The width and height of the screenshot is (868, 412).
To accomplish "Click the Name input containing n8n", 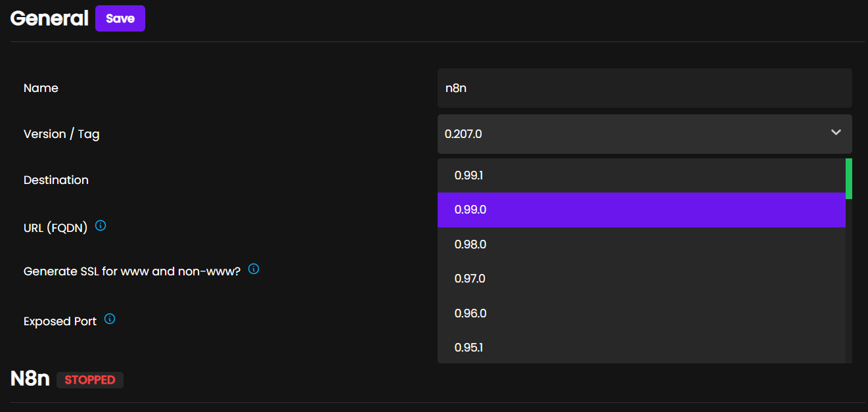I will (x=644, y=87).
